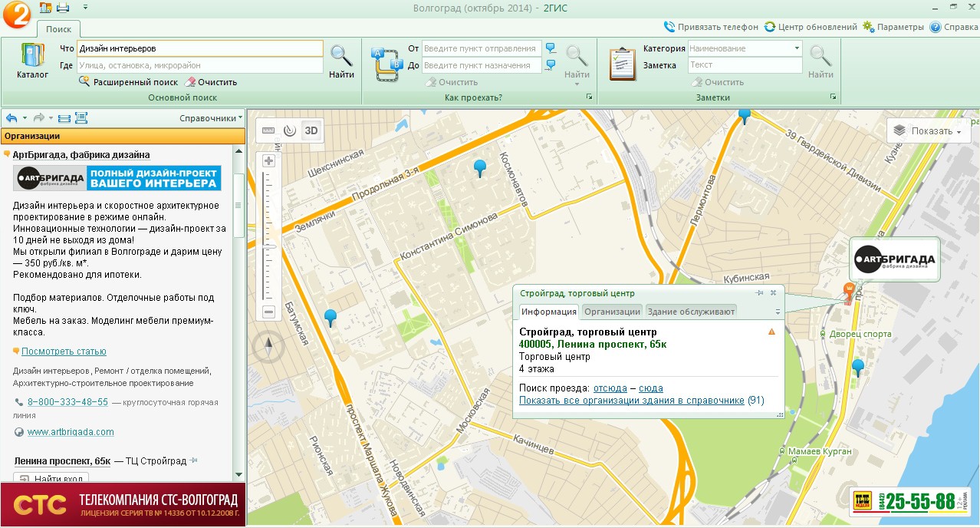Open Расширенный поиск advanced search
Screen dimensions: 980x528
pos(129,82)
